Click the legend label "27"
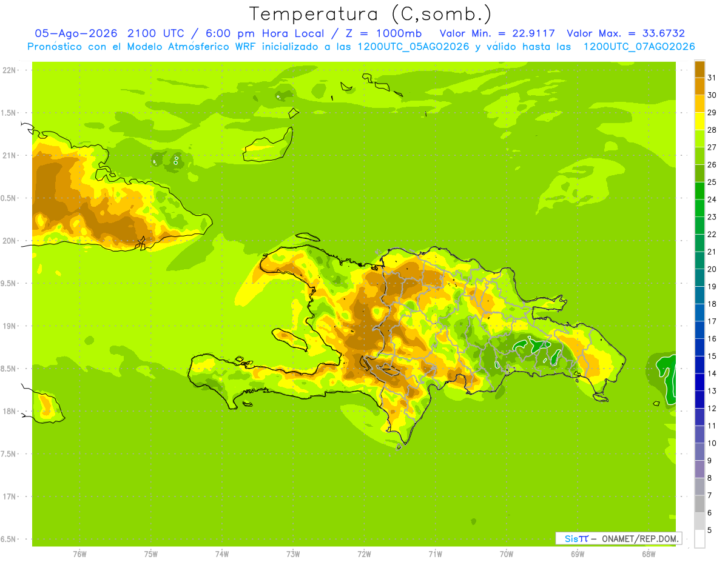The image size is (728, 562). 712,147
